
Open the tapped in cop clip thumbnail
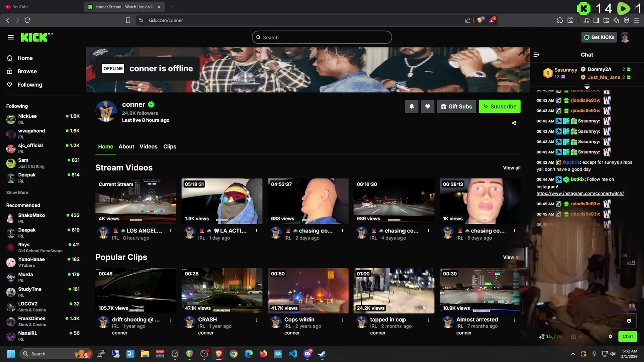coord(394,291)
